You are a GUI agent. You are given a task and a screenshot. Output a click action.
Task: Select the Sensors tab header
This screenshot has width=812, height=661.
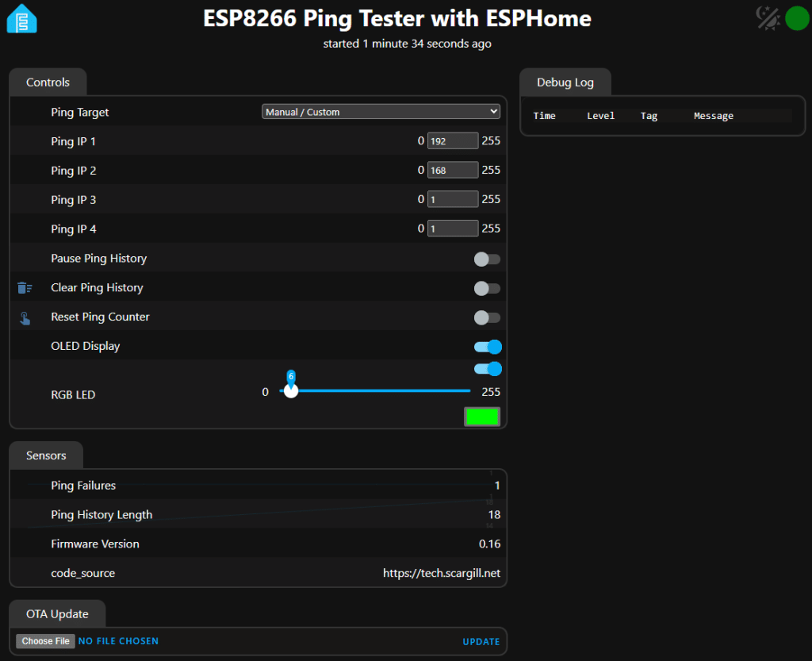point(46,455)
